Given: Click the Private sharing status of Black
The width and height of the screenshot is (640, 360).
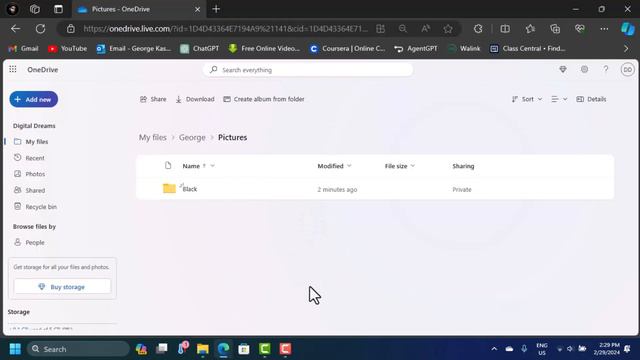Looking at the screenshot, I should coord(462,189).
